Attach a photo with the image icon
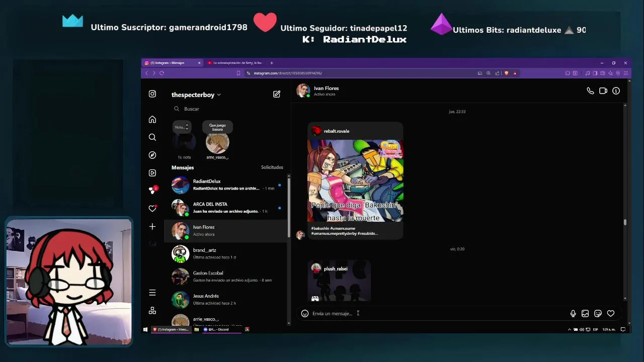 click(585, 313)
